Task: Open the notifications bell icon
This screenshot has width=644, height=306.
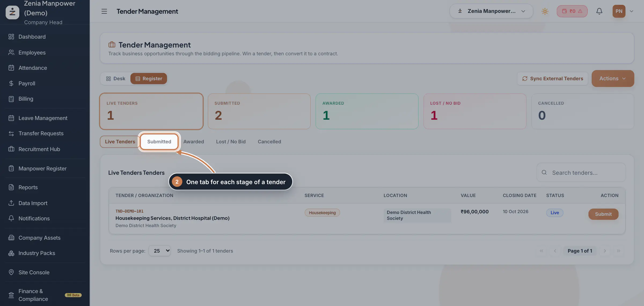Action: click(x=599, y=11)
